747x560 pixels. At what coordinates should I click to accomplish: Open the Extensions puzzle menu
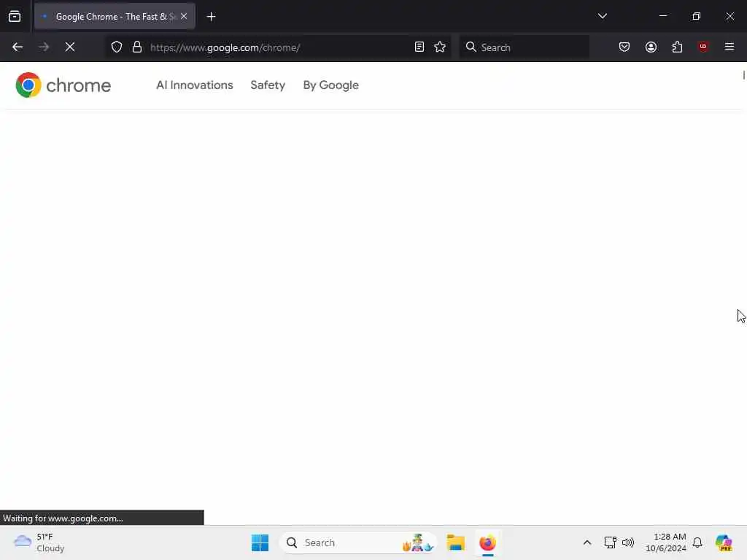677,47
